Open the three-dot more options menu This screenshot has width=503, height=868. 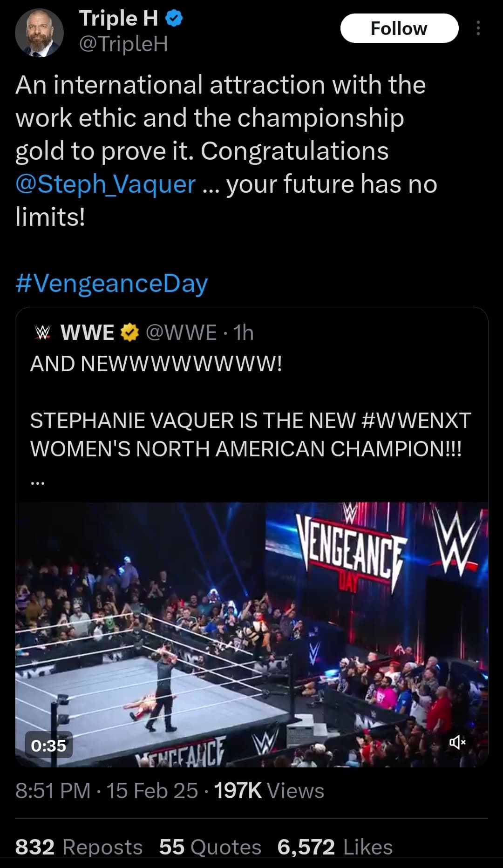click(x=478, y=28)
